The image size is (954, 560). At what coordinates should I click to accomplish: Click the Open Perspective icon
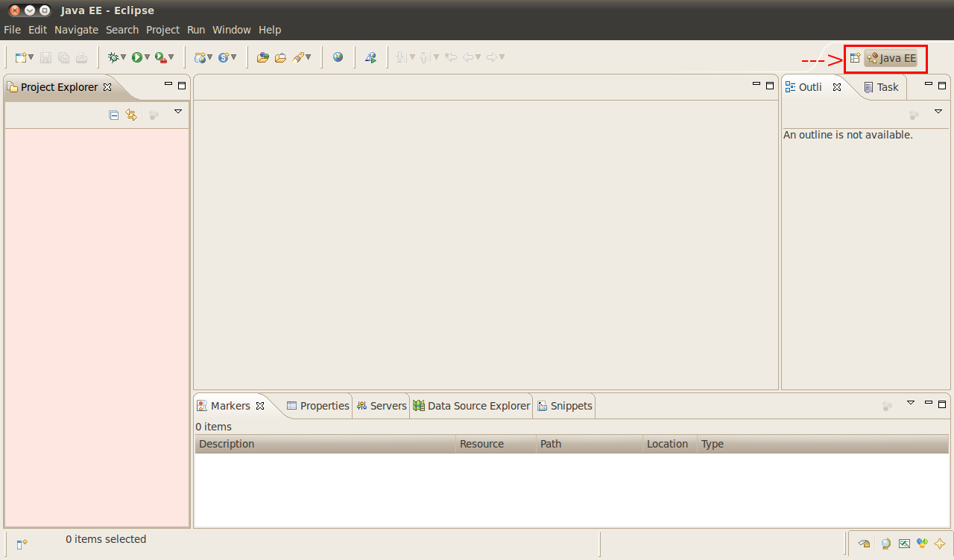(856, 58)
